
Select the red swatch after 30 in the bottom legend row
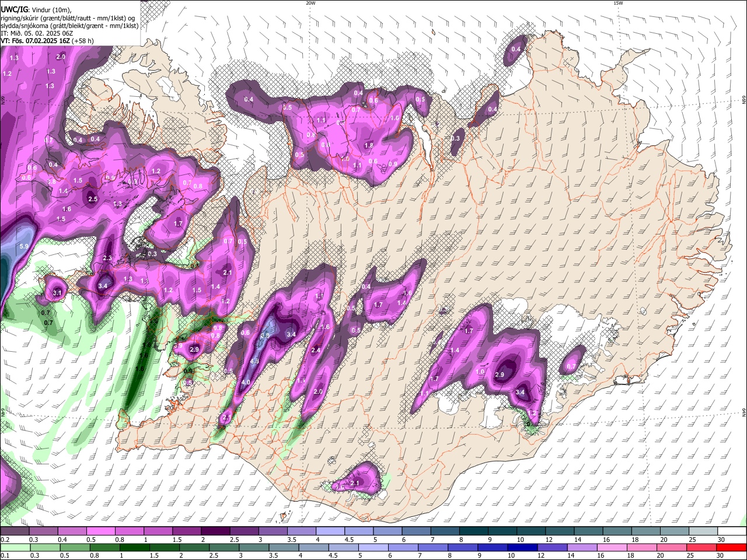pos(732,547)
